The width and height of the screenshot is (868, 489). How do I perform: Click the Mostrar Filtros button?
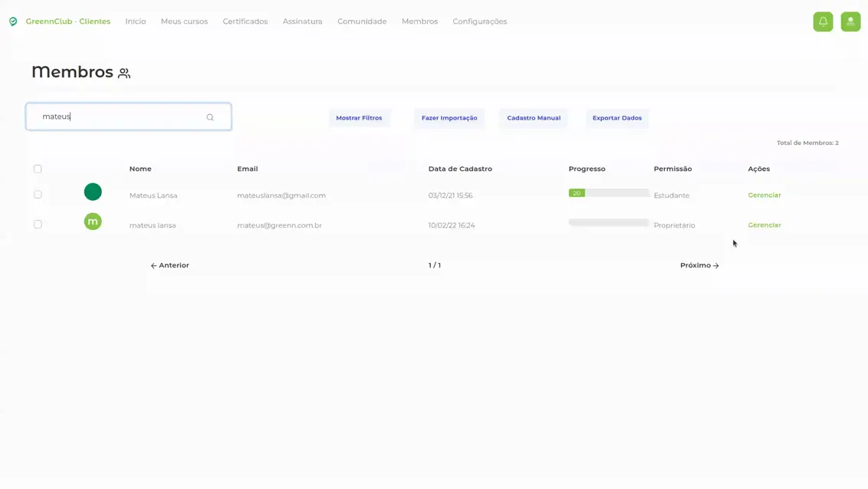coord(360,118)
